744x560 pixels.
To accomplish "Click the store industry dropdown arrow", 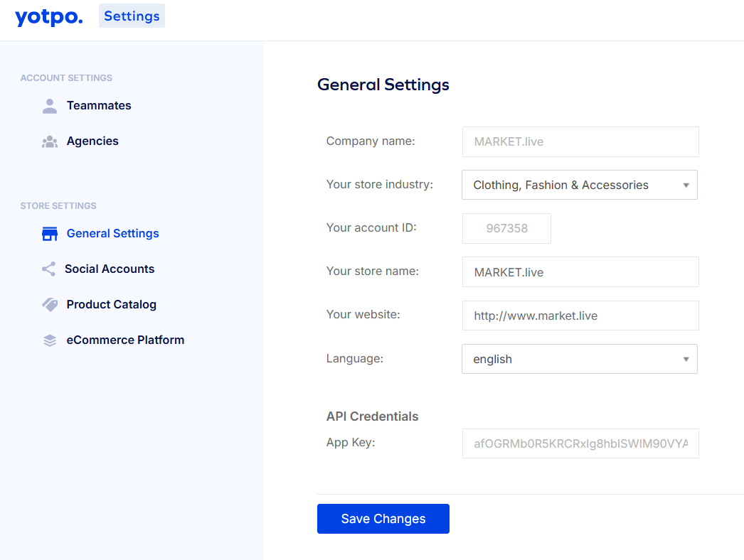I will (x=686, y=185).
